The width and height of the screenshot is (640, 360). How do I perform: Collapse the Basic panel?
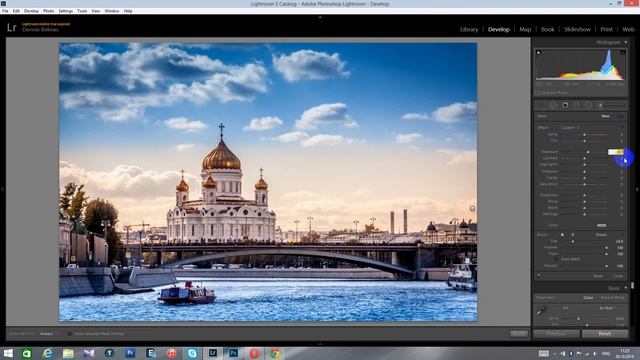tap(626, 288)
